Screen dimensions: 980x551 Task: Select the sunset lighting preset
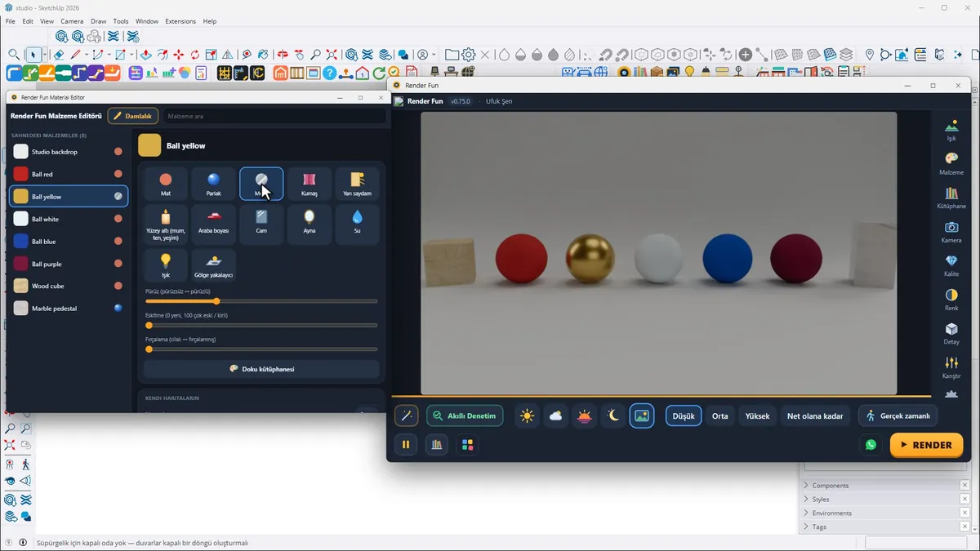click(x=584, y=415)
